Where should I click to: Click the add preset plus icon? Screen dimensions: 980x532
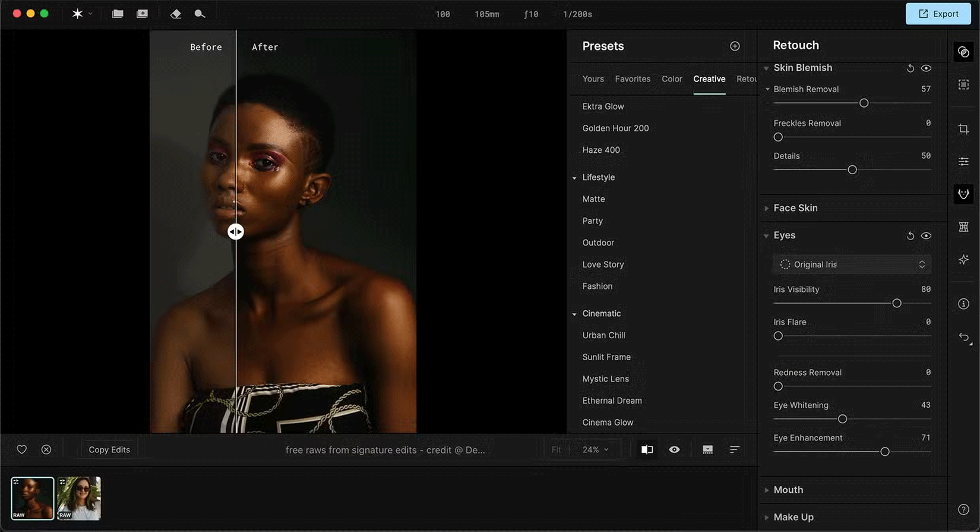pyautogui.click(x=735, y=46)
